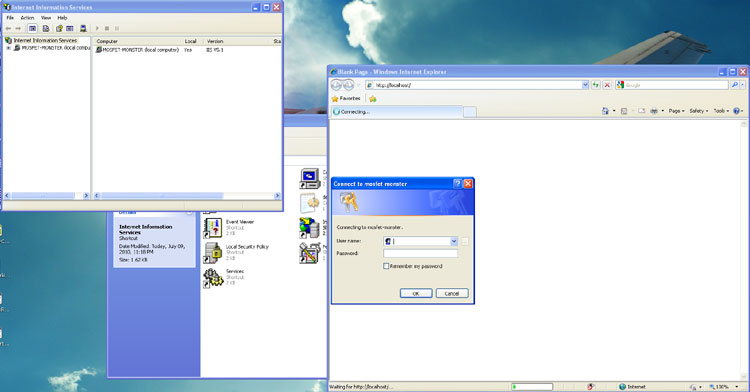Image resolution: width=750 pixels, height=392 pixels.
Task: Open the Help menu in IIS window
Action: coord(63,18)
